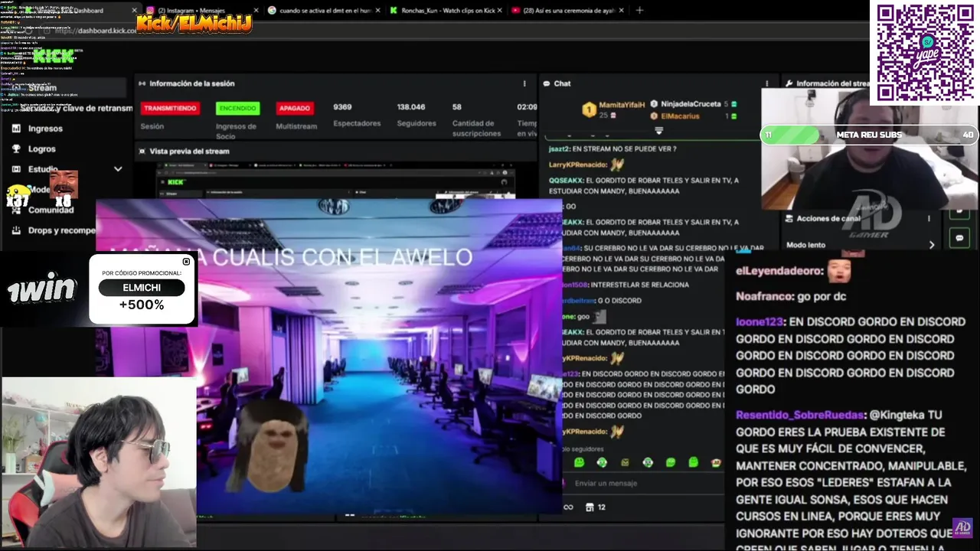Click the green chat bubble action button
Screen dimensions: 980x551
(959, 238)
